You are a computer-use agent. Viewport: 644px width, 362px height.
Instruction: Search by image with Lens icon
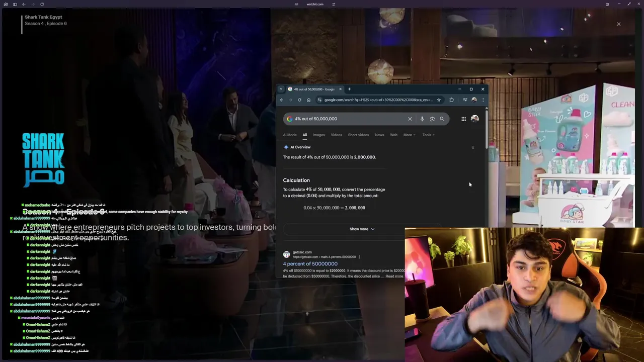point(432,119)
